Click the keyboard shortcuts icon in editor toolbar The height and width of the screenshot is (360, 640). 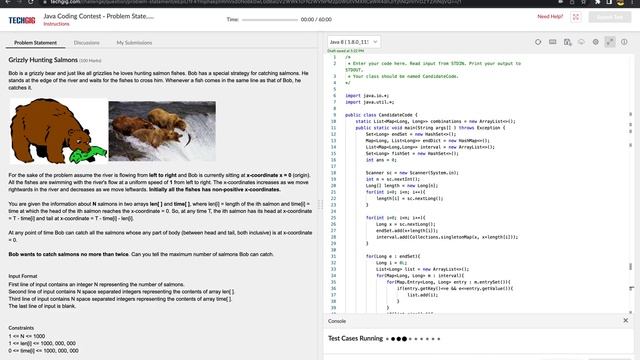553,42
